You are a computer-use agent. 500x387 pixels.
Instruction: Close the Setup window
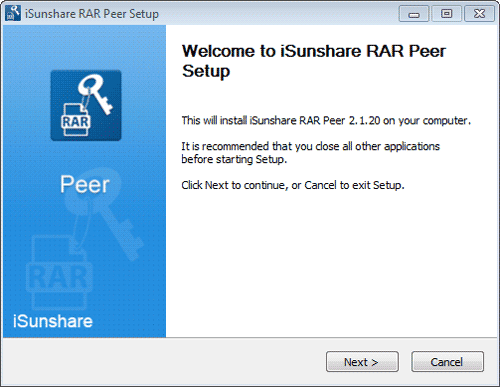[x=479, y=14]
